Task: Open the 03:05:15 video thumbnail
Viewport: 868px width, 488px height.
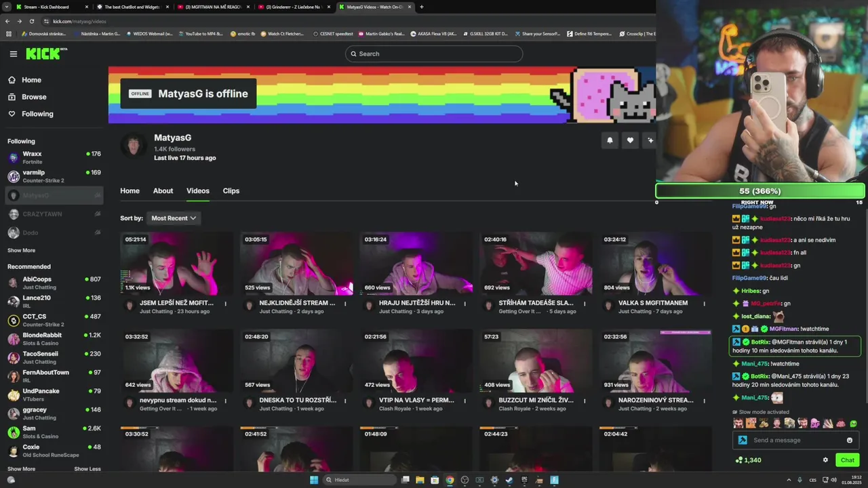Action: 296,264
